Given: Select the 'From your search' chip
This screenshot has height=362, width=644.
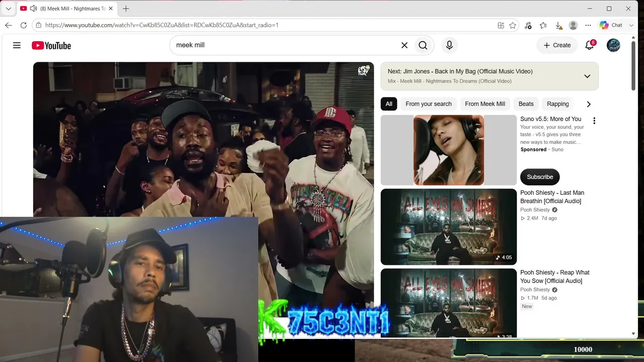Looking at the screenshot, I should 429,104.
